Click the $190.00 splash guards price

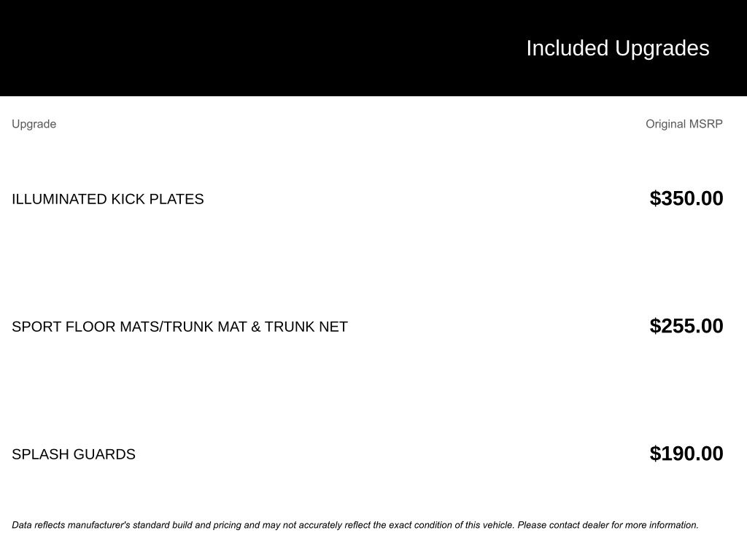pyautogui.click(x=686, y=454)
